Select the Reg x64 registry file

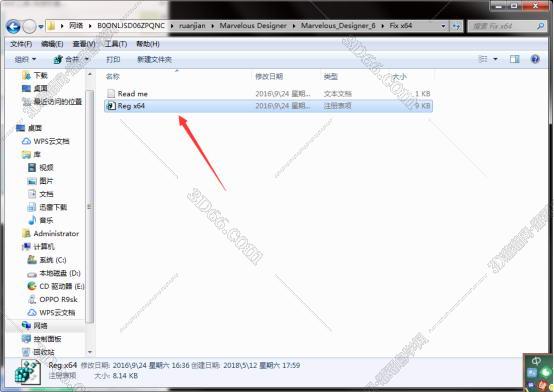(x=269, y=106)
